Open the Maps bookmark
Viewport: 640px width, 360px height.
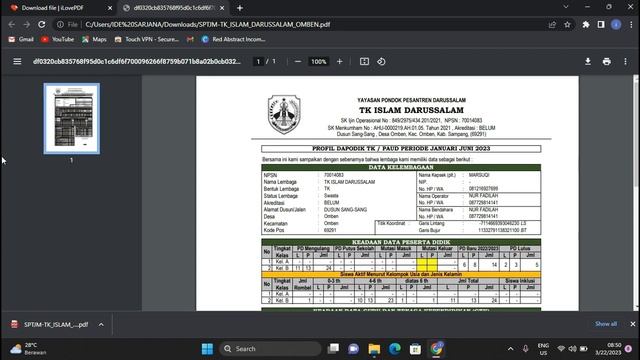94,39
